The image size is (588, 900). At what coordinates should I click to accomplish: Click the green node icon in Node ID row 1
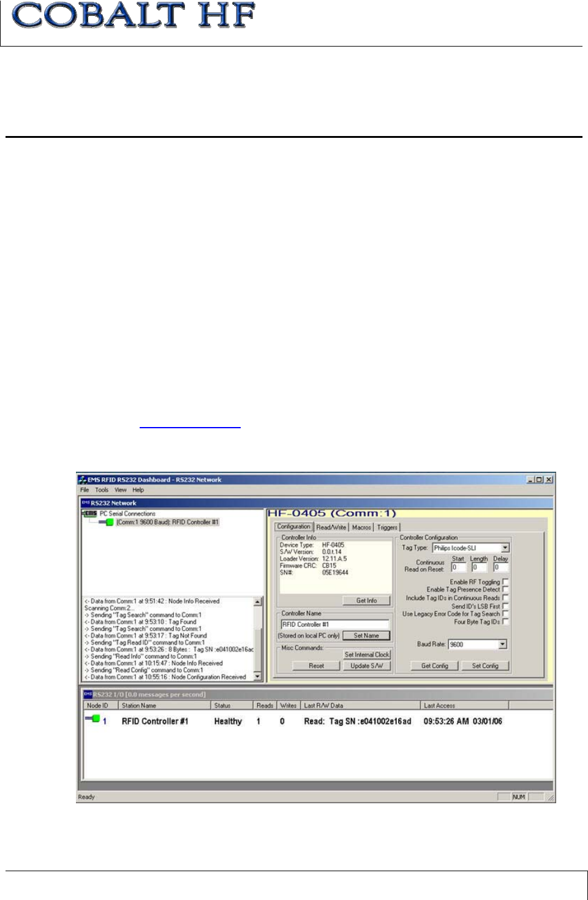coord(92,719)
